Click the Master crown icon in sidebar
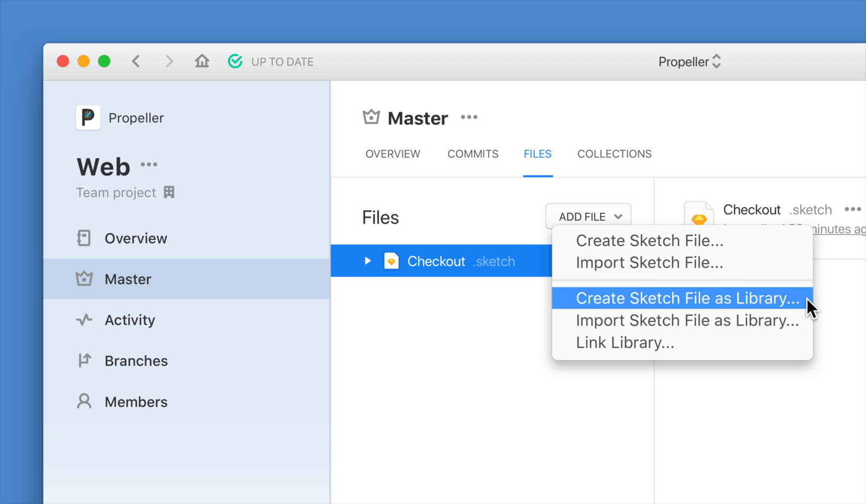866x504 pixels. click(84, 278)
